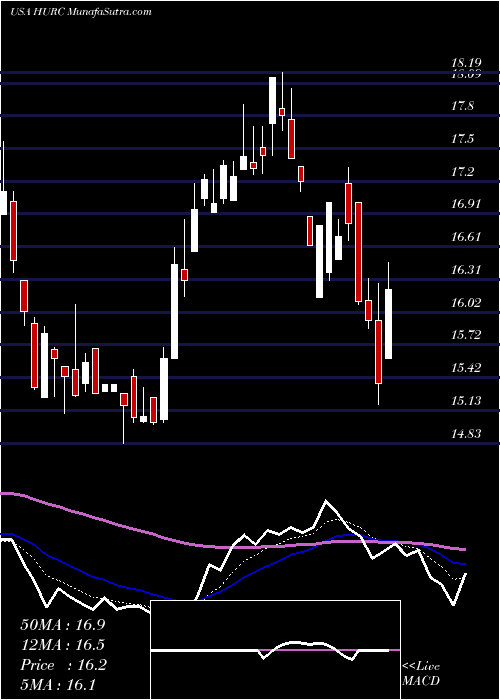Viewport: 500px width, 700px height.
Task: Click the 16.91 price axis label
Action: [466, 204]
